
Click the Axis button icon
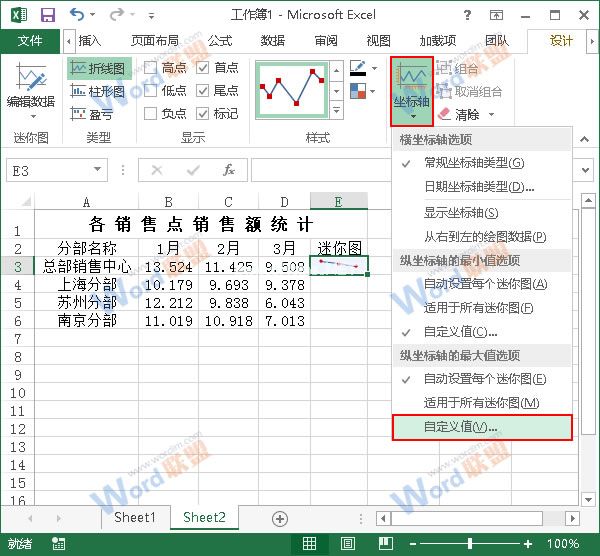(412, 91)
